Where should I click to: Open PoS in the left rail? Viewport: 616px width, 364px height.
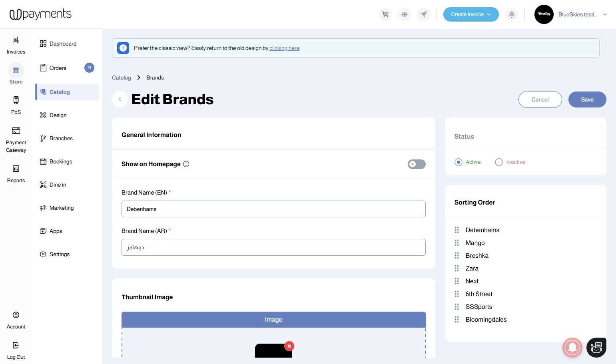coord(16,106)
